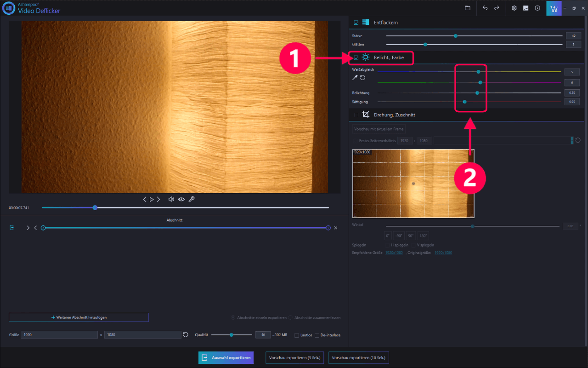Click the Größe width field 1920
Screen dimensions: 588x368
coord(59,335)
